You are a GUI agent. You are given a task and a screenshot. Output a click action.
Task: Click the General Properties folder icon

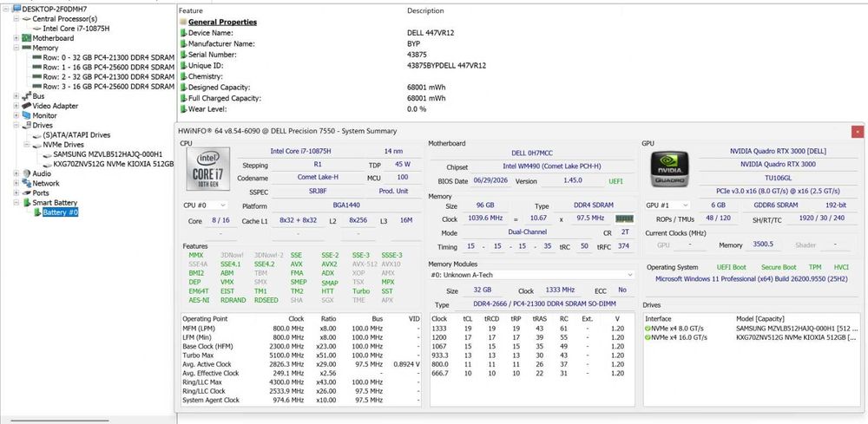[182, 23]
